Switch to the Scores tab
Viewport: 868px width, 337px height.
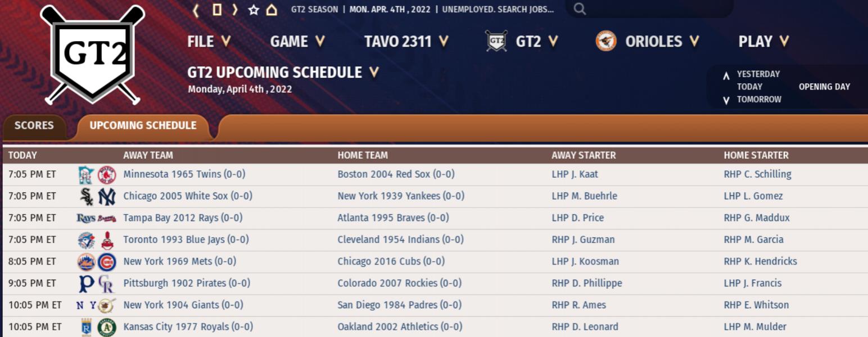pos(34,125)
